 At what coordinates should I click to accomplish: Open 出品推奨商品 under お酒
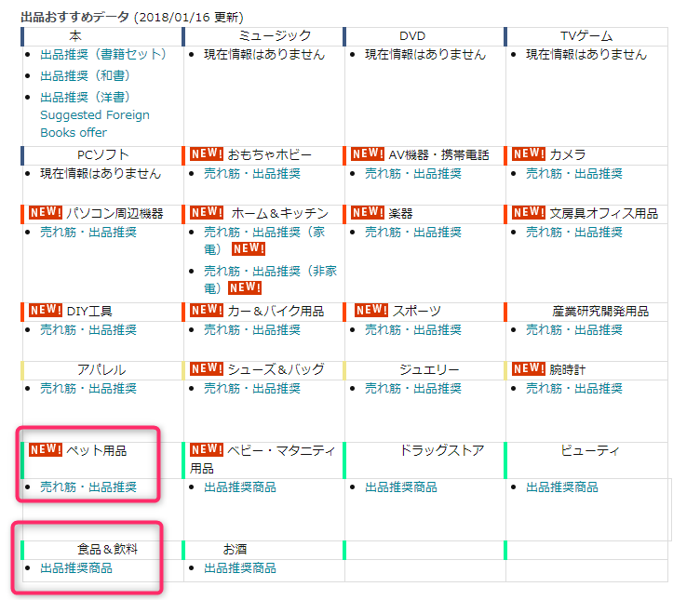click(240, 567)
